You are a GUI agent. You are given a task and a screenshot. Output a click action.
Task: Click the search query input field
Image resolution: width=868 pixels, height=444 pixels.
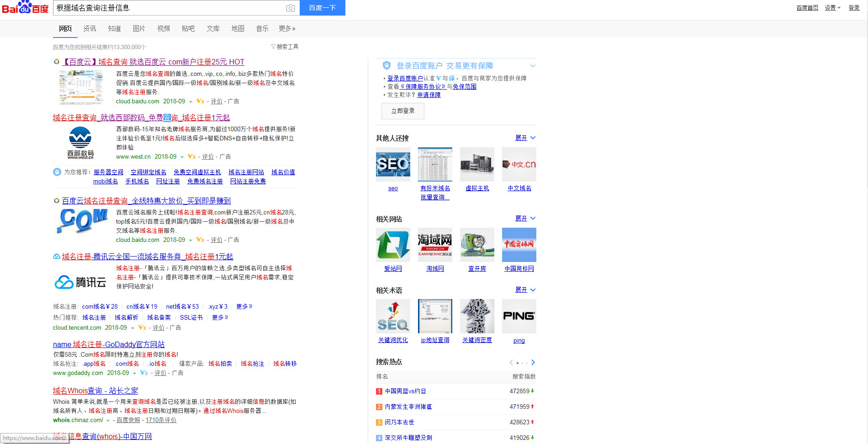click(169, 8)
